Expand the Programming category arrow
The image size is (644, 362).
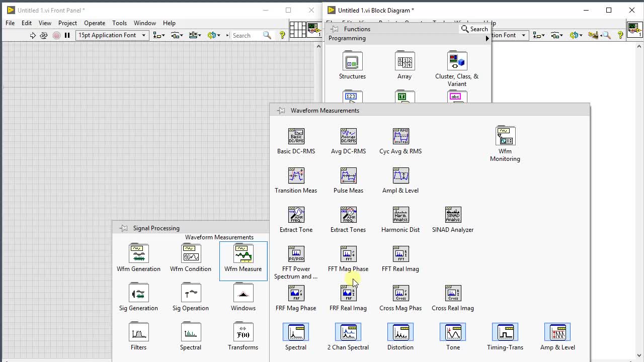click(x=487, y=38)
